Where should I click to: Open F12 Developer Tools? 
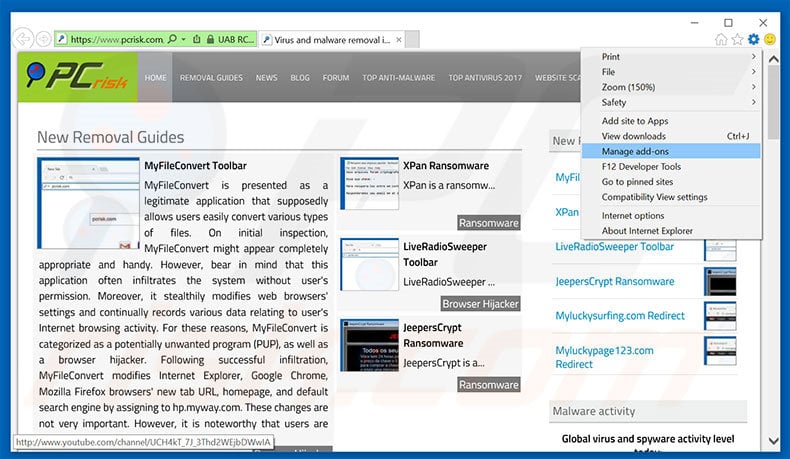coord(671,166)
